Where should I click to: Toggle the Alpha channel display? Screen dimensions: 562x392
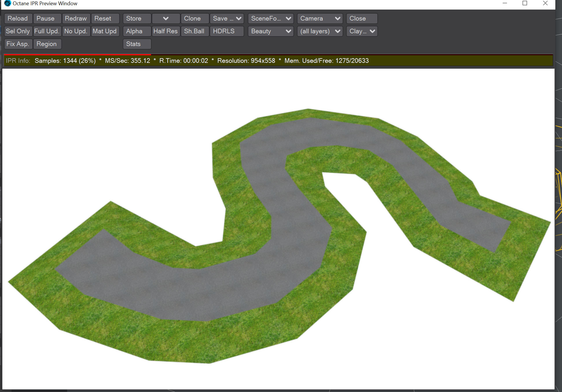pos(137,31)
